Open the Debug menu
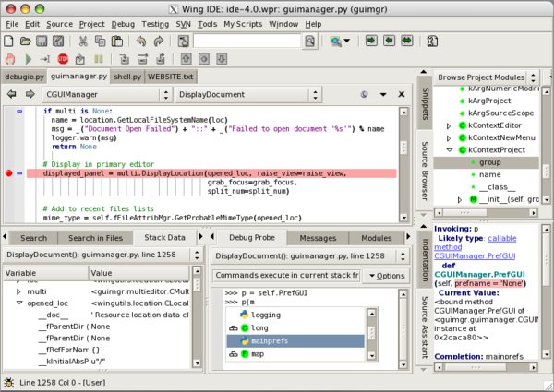This screenshot has height=392, width=554. (x=122, y=22)
